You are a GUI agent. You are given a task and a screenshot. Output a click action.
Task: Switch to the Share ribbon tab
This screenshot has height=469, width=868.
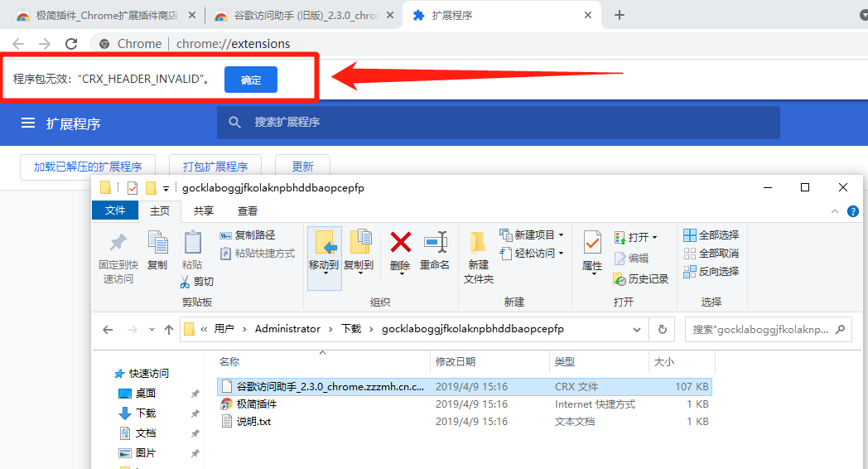coord(204,211)
